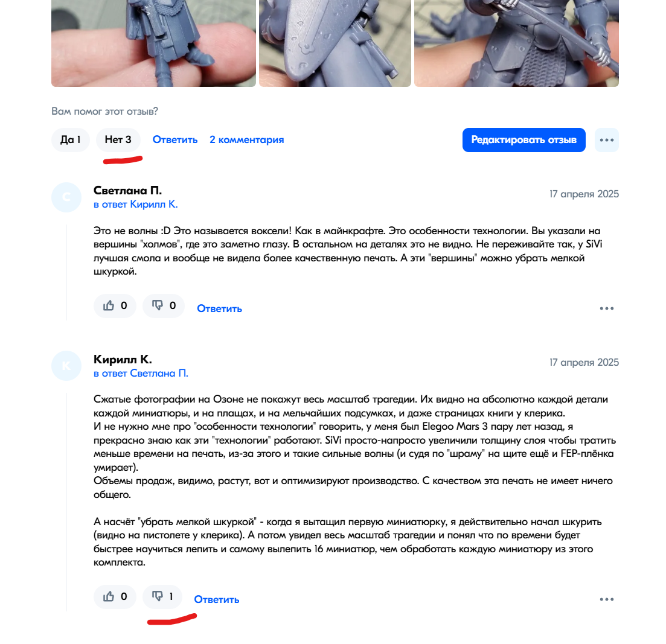The width and height of the screenshot is (666, 644).
Task: Follow 'в ответ Светлана П.' link
Action: (141, 373)
